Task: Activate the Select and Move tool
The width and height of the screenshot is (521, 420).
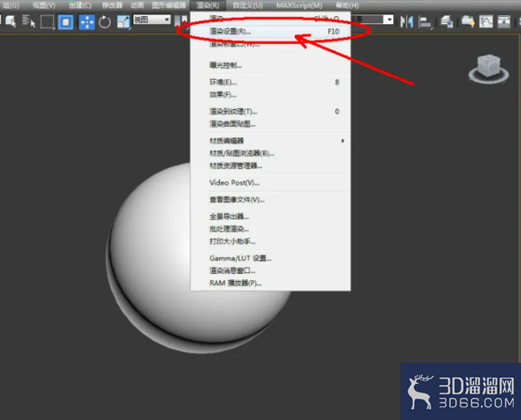Action: coord(87,22)
